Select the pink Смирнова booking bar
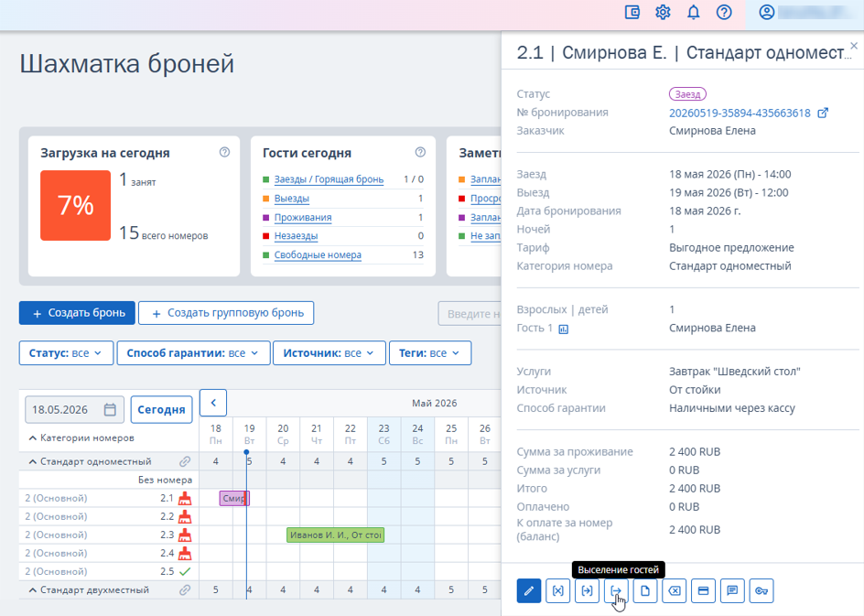Viewport: 864px width, 616px height. point(234,498)
